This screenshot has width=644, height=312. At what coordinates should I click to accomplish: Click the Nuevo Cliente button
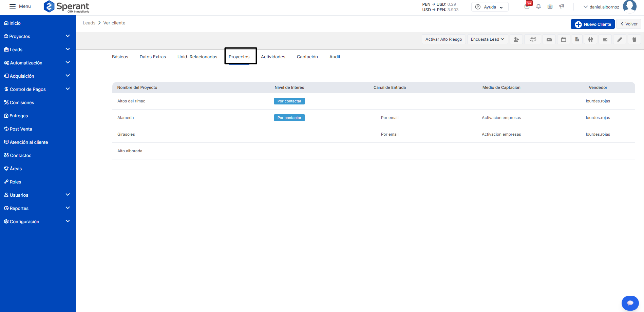coord(592,24)
